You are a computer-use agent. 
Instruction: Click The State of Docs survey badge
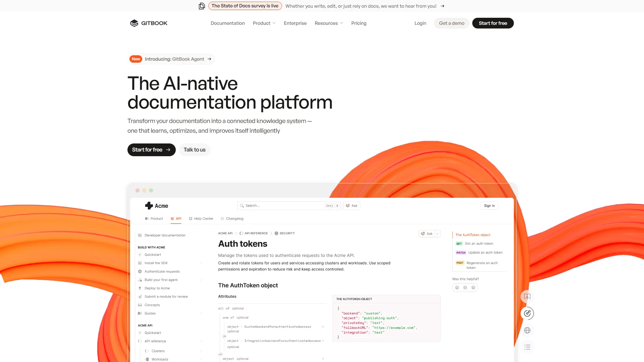coord(245,6)
